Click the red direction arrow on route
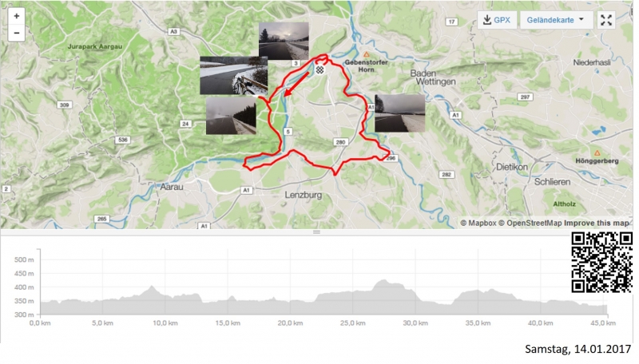The image size is (639, 364). tap(296, 85)
